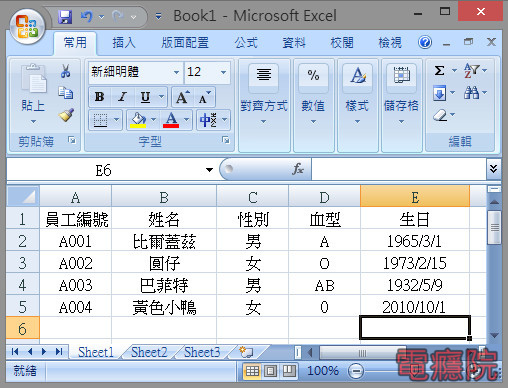Open Excel Help question mark
Screen dimensions: 508x388
point(425,42)
